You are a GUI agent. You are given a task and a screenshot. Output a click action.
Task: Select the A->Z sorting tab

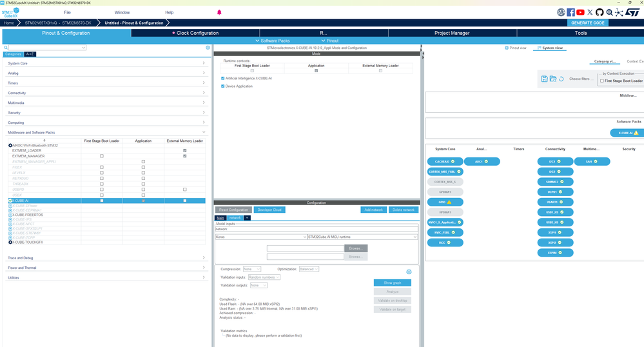[x=30, y=54]
